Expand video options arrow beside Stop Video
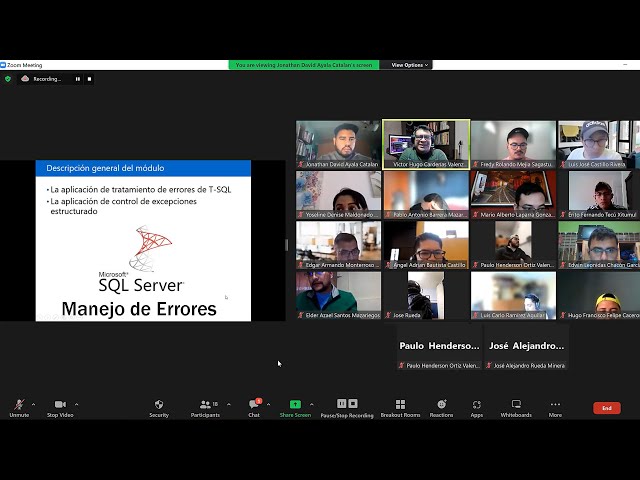Screen dimensions: 640x480 click(x=76, y=404)
